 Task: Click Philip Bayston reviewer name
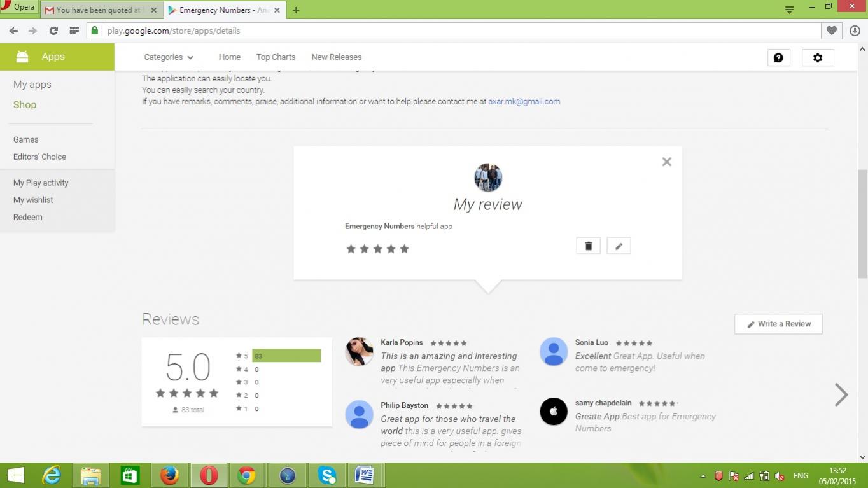[405, 405]
